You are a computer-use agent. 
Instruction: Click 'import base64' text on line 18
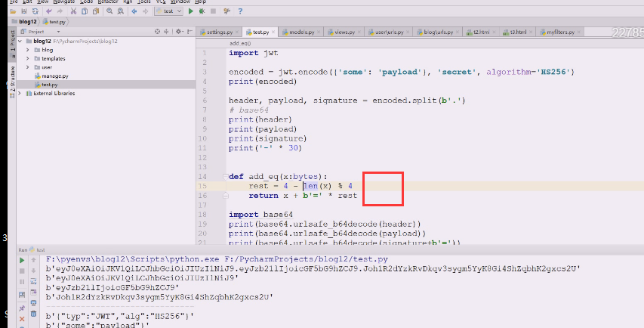coord(260,215)
